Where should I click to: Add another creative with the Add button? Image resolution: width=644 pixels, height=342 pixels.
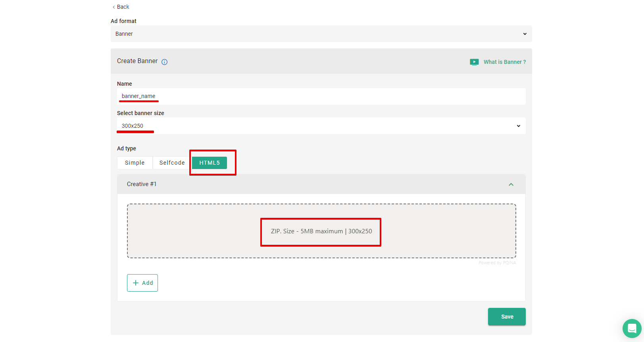(x=142, y=283)
